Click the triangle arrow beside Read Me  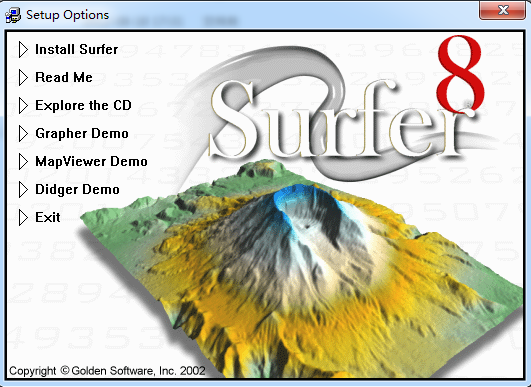click(x=23, y=78)
